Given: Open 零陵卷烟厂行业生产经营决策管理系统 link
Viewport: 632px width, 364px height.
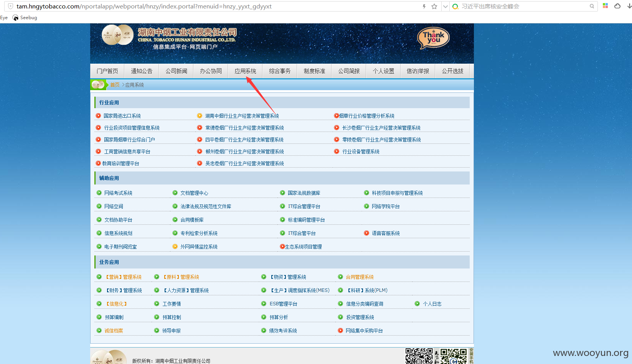Looking at the screenshot, I should pyautogui.click(x=381, y=140).
